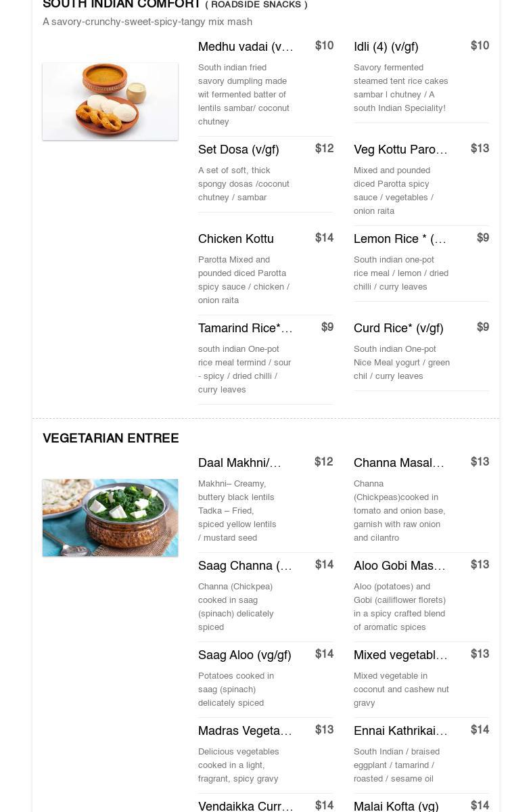Open the Medhu vadai menu item
This screenshot has height=812, width=531.
tap(246, 47)
